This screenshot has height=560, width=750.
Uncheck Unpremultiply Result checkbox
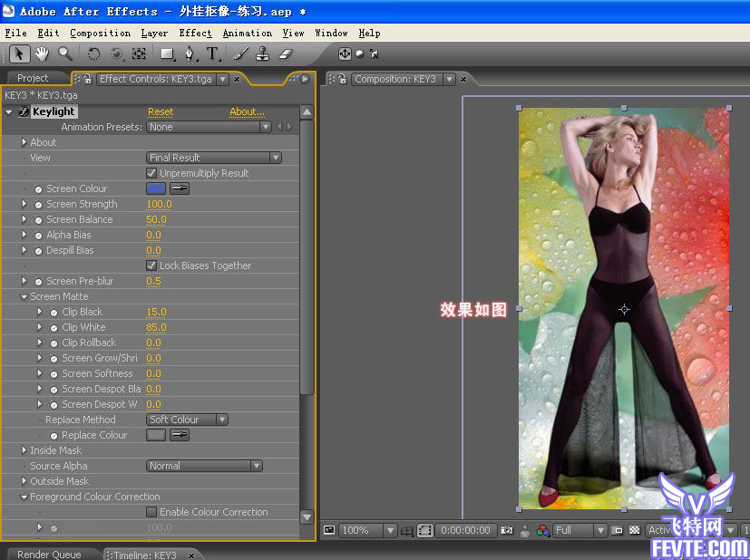pyautogui.click(x=151, y=173)
